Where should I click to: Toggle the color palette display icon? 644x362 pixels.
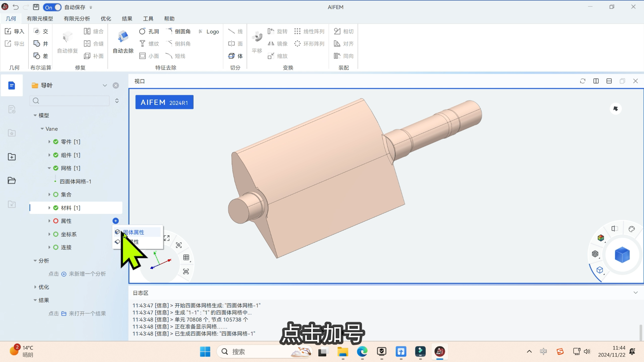[x=632, y=229]
